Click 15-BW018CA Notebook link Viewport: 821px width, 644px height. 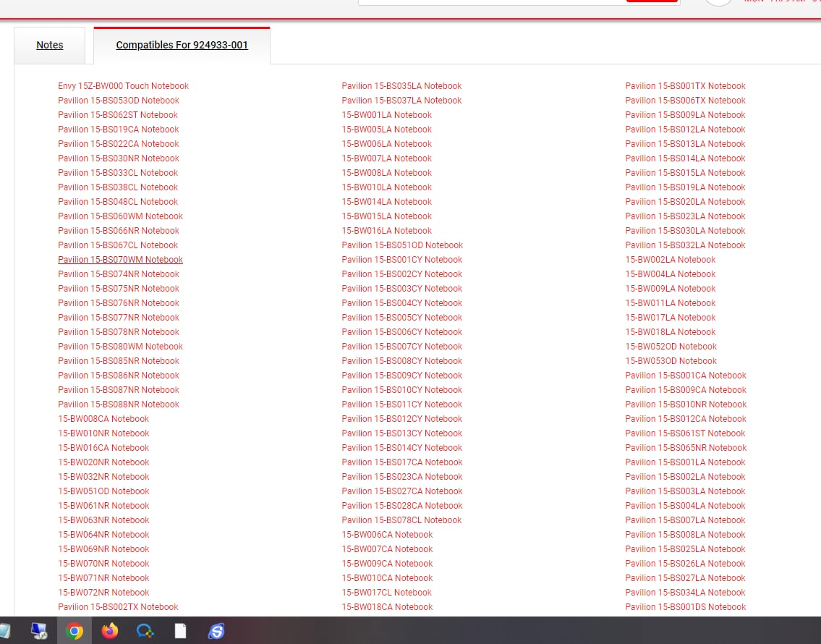tap(387, 607)
